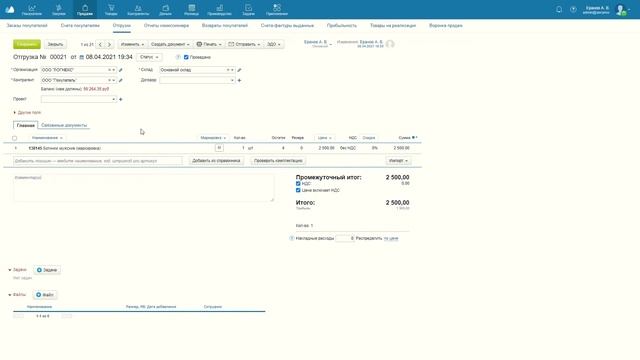Edit the Склад with pencil icon
This screenshot has height=360, width=640.
pyautogui.click(x=239, y=70)
